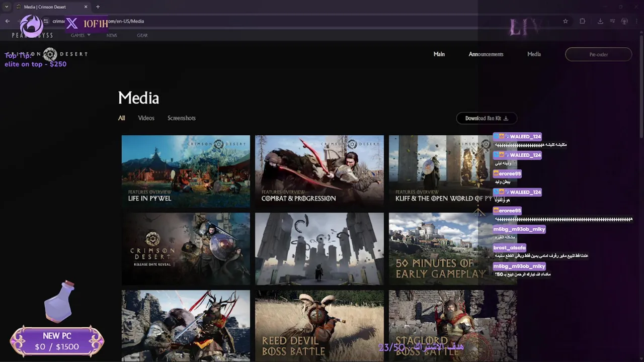This screenshot has height=362, width=644.
Task: Open the browser profile avatar
Action: [624, 21]
